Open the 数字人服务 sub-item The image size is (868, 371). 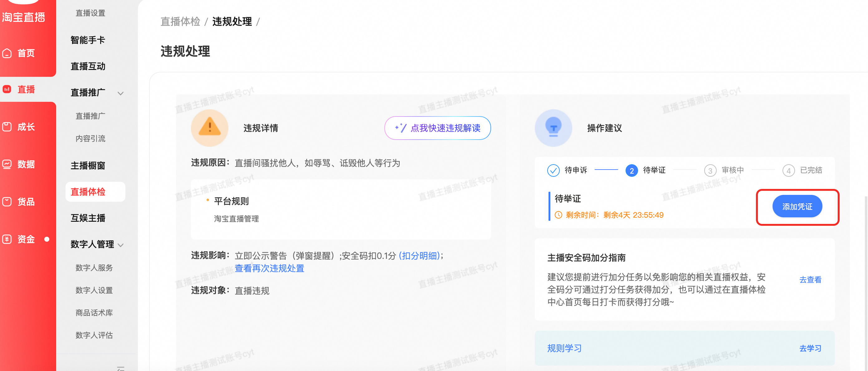[94, 267]
